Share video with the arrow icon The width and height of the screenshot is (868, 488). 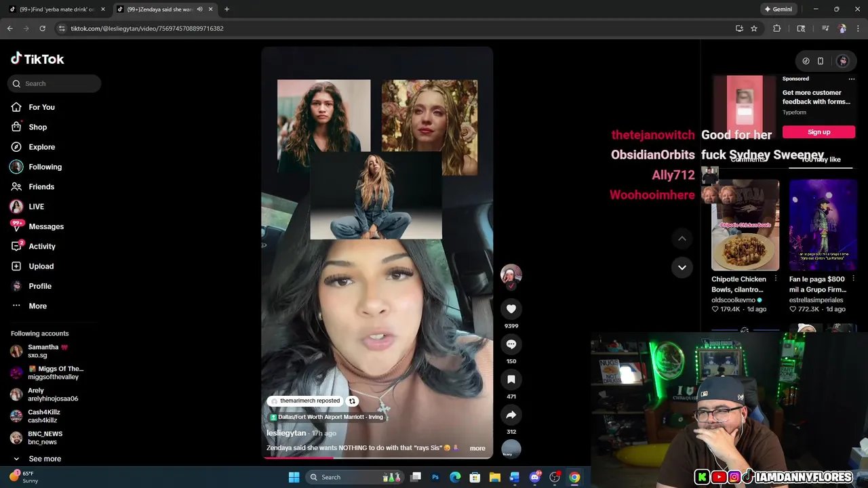[511, 415]
